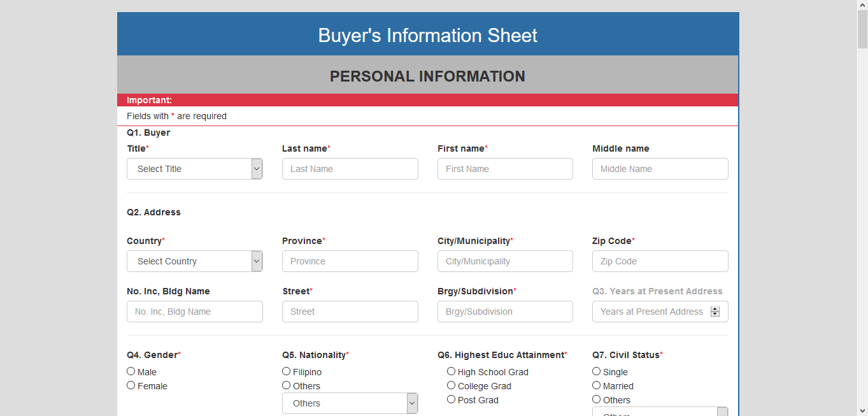This screenshot has height=416, width=868.
Task: Click the Last Name input field
Action: click(350, 169)
